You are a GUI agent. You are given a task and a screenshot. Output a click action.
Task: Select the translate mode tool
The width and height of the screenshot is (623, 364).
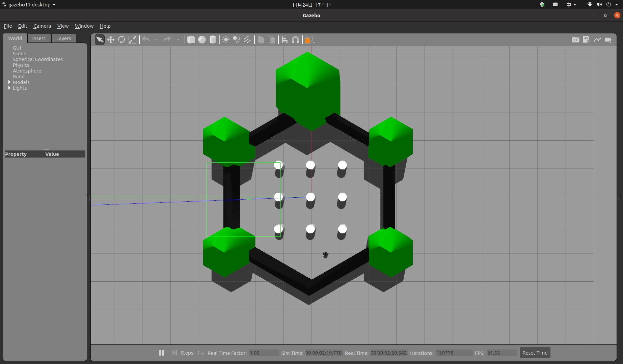tap(111, 39)
